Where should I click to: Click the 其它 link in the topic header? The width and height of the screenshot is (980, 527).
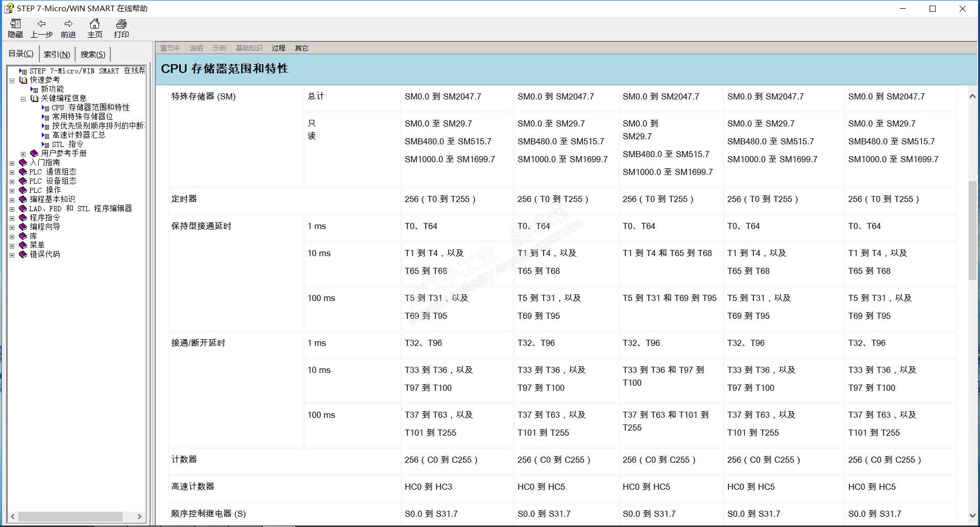point(301,48)
